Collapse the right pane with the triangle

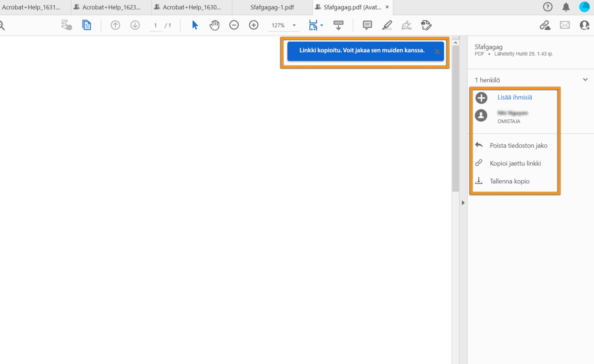tap(463, 203)
